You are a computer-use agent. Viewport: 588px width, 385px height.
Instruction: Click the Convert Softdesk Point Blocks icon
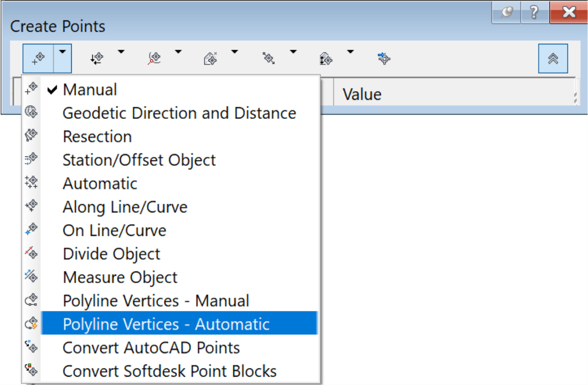coord(31,370)
